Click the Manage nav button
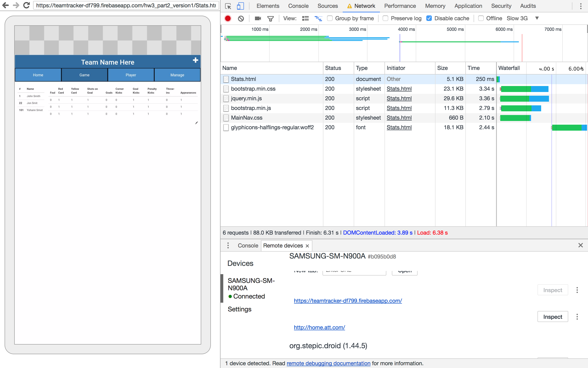588x368 pixels. pos(177,75)
